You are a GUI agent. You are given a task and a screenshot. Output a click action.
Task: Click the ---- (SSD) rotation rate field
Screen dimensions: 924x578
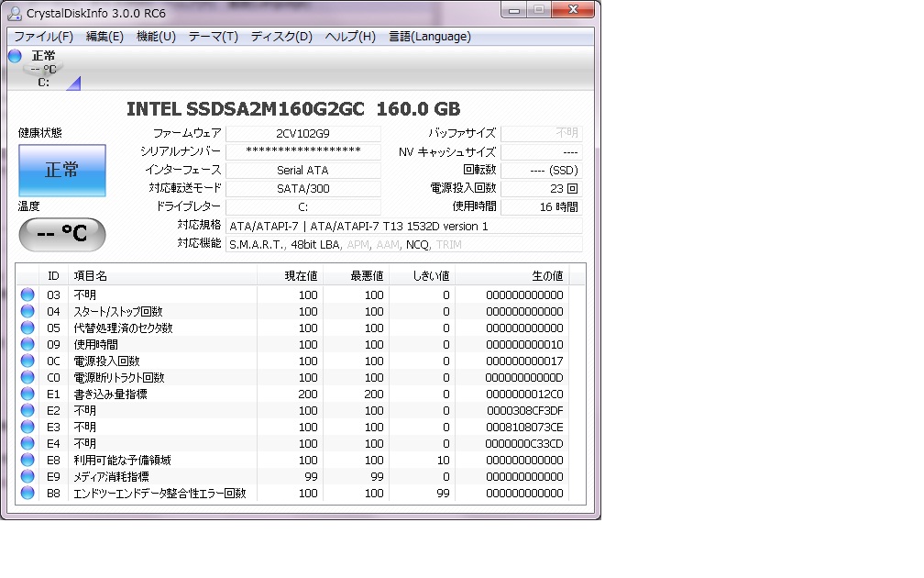(541, 171)
